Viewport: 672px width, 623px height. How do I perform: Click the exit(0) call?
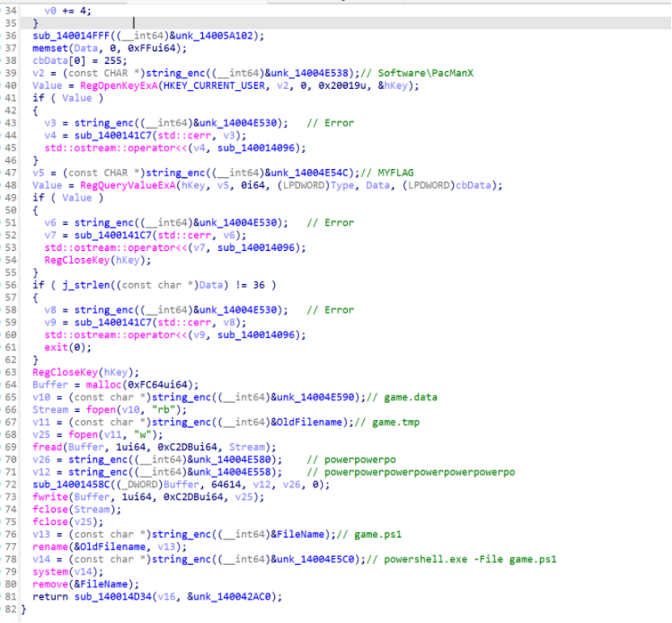click(68, 347)
